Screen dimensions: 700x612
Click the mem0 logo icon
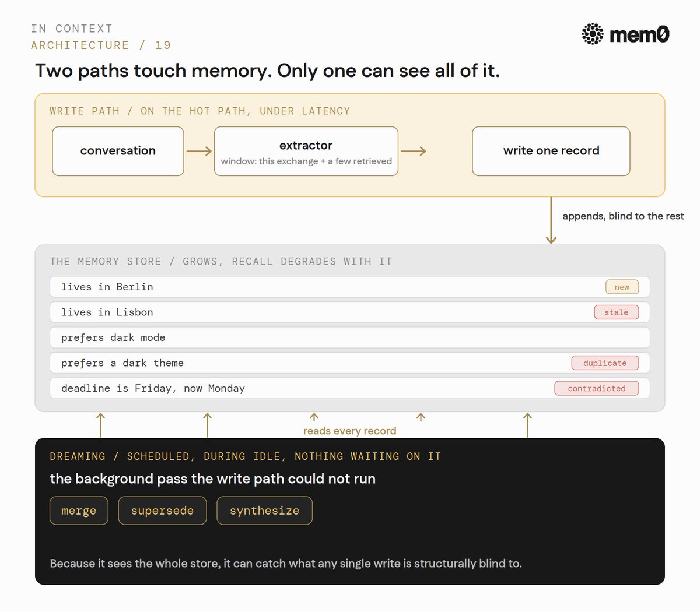593,34
